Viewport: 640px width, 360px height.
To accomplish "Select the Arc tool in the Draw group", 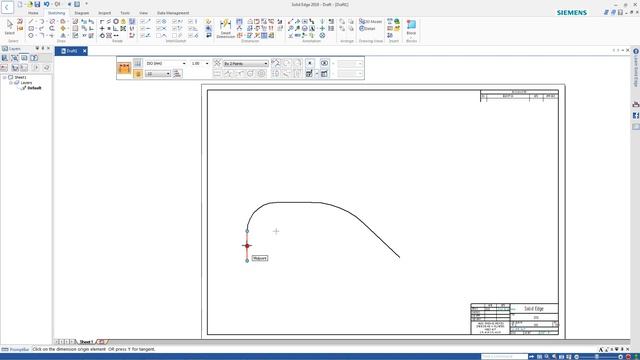I will click(41, 21).
